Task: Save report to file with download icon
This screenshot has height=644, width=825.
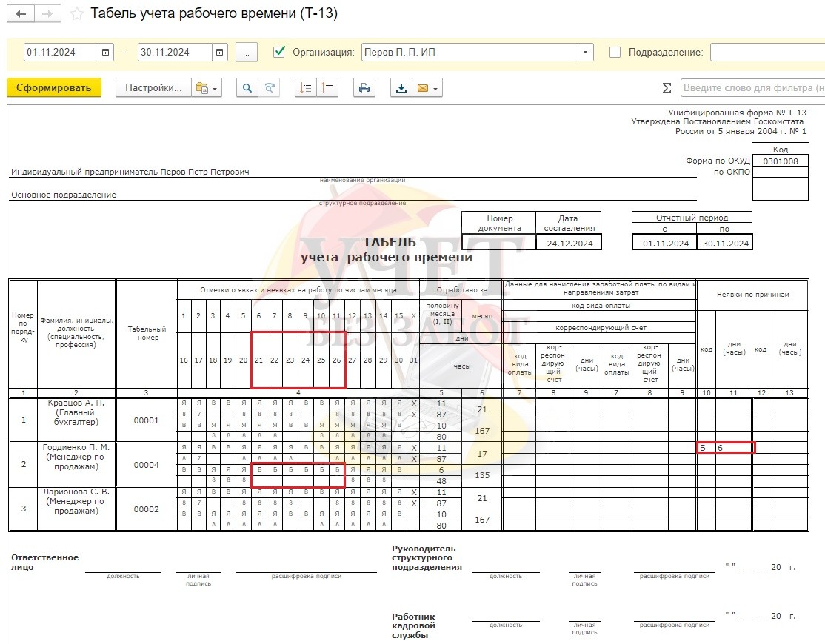Action: pyautogui.click(x=401, y=88)
